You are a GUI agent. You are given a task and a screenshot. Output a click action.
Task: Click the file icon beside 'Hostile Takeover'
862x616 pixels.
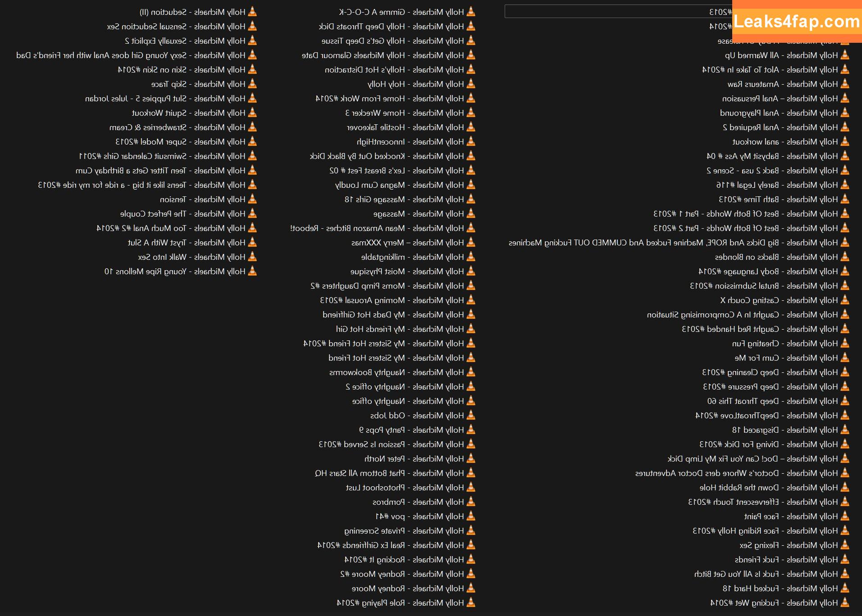(471, 127)
